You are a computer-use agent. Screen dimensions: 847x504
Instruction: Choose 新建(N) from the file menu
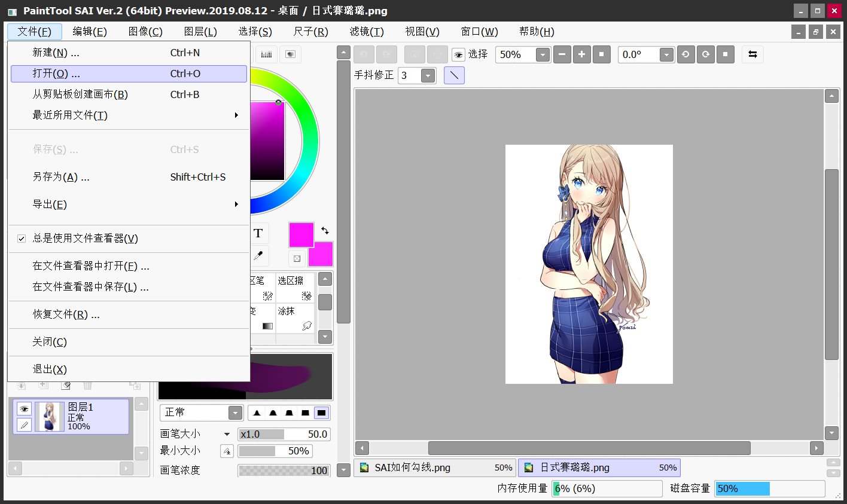129,53
